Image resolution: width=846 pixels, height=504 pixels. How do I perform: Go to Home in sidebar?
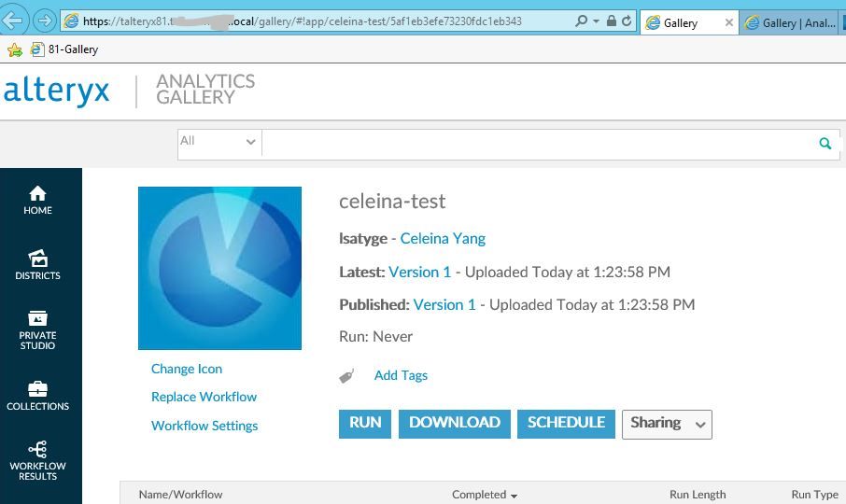click(37, 200)
